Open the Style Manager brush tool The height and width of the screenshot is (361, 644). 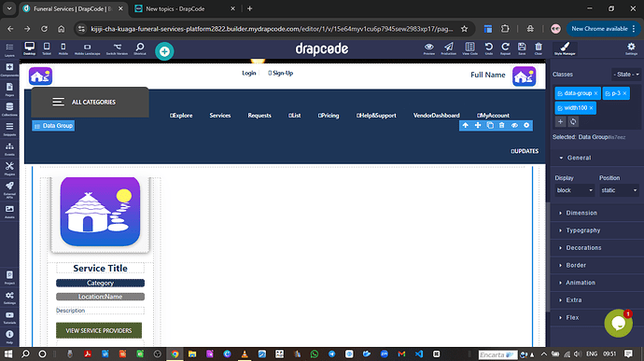(565, 49)
